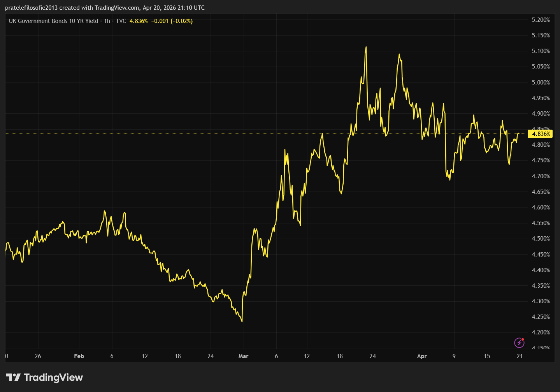Click the −0.001 (−0.02%) change value
Image resolution: width=560 pixels, height=392 pixels.
[172, 21]
